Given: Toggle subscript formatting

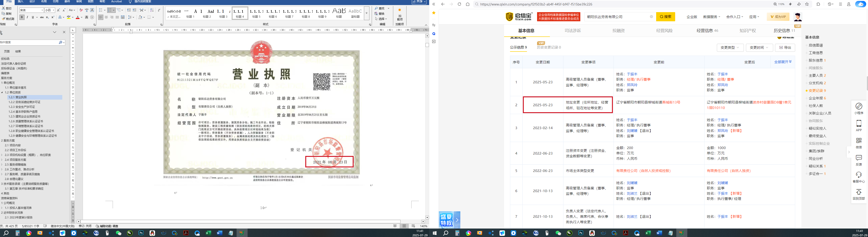Looking at the screenshot, I should point(47,17).
